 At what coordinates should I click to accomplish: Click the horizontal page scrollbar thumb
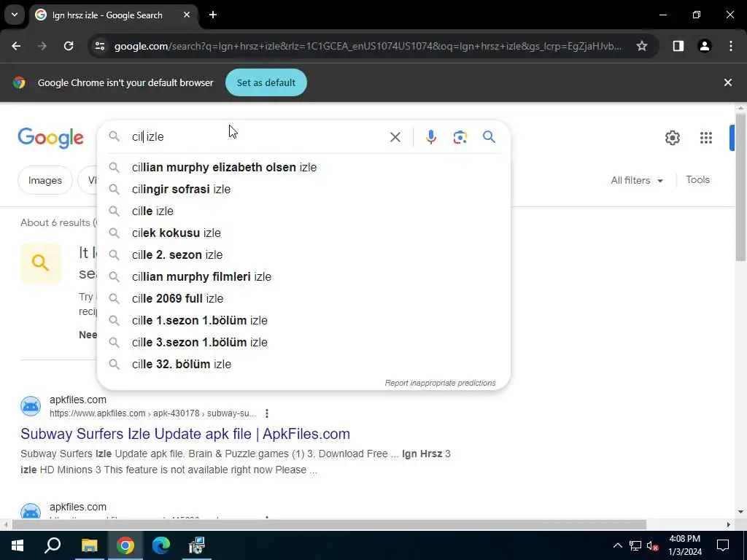click(x=329, y=525)
